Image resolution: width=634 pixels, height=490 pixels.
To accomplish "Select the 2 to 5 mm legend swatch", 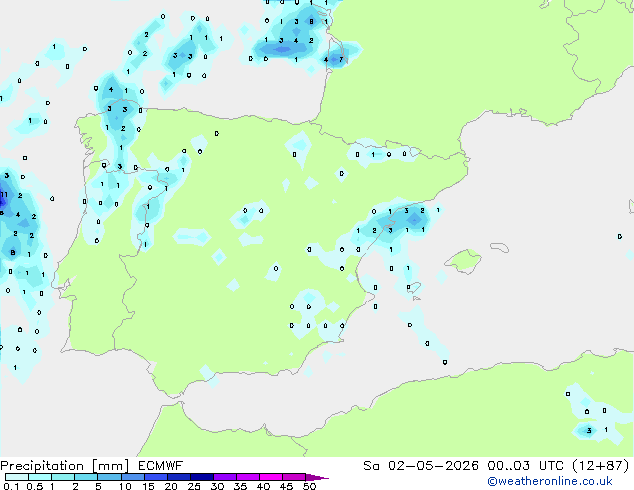I will pos(86,477).
